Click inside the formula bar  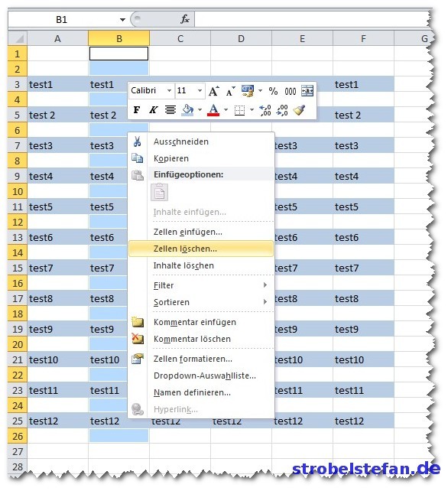click(x=311, y=19)
